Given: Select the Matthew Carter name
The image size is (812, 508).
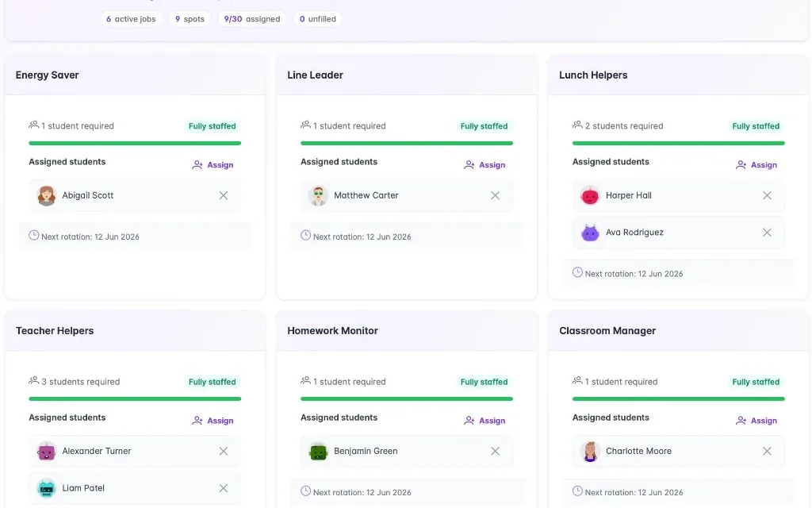Looking at the screenshot, I should point(366,195).
